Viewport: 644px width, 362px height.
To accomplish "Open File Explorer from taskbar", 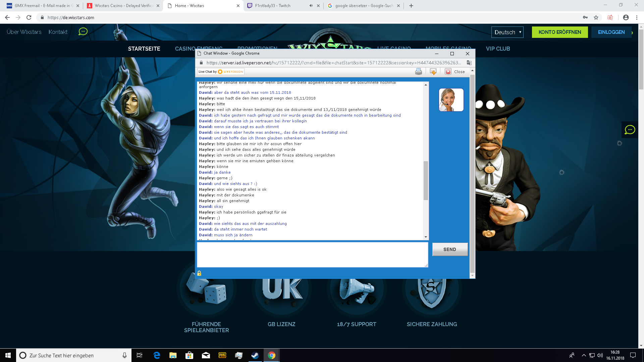I will coord(173,355).
